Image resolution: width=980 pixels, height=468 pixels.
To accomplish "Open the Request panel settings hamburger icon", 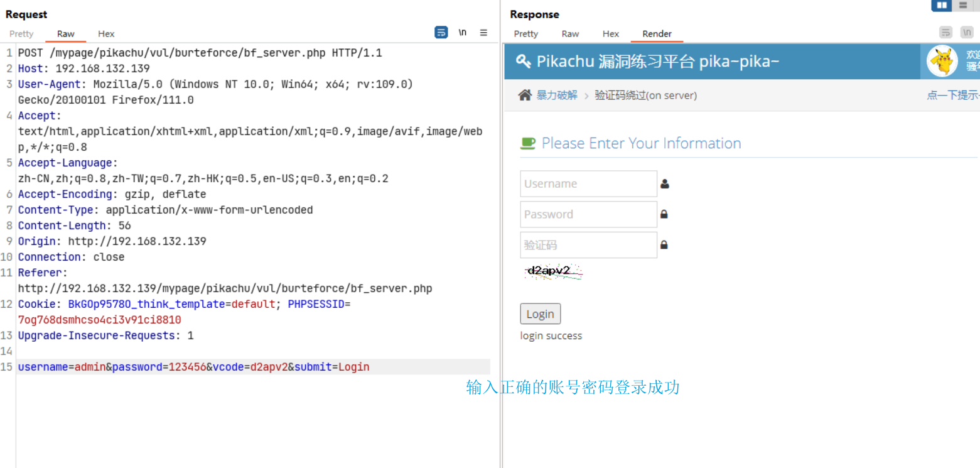I will point(483,32).
